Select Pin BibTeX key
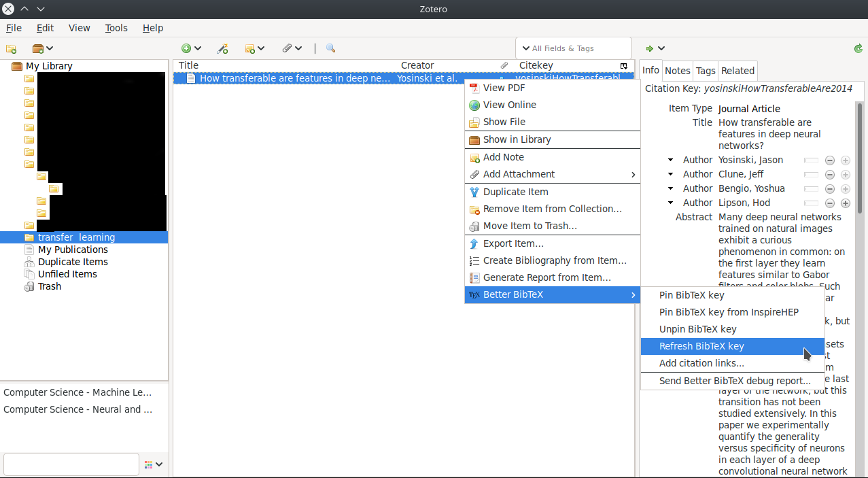This screenshot has height=478, width=868. coord(733,295)
